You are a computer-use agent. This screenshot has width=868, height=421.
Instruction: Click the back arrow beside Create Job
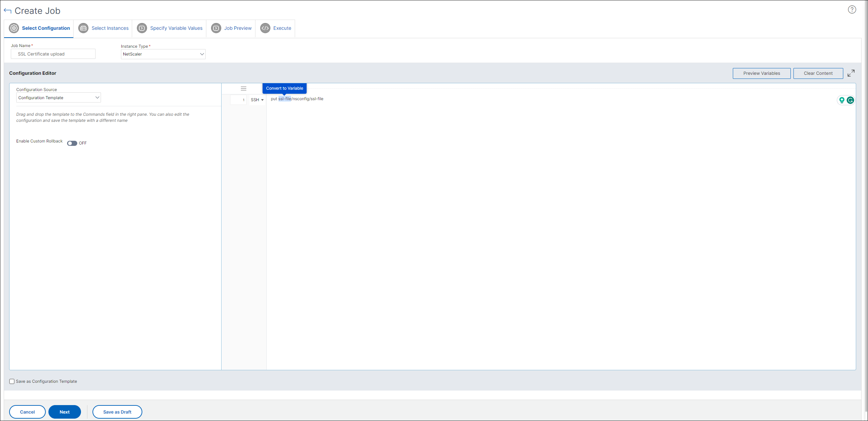[x=7, y=11]
